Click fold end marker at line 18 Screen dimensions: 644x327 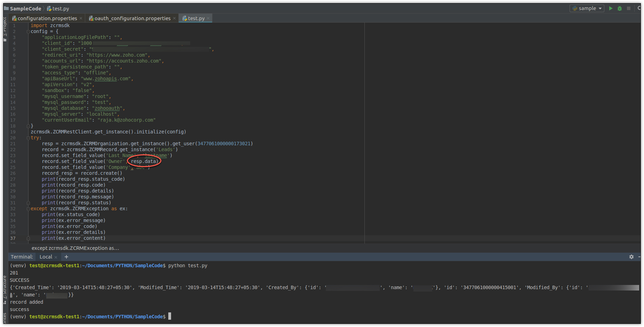tap(28, 126)
